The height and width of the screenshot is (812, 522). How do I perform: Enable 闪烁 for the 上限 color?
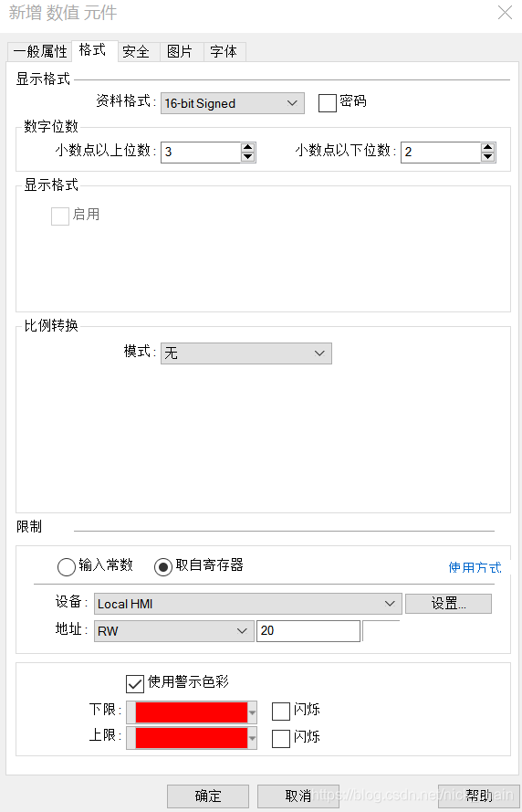(x=281, y=738)
